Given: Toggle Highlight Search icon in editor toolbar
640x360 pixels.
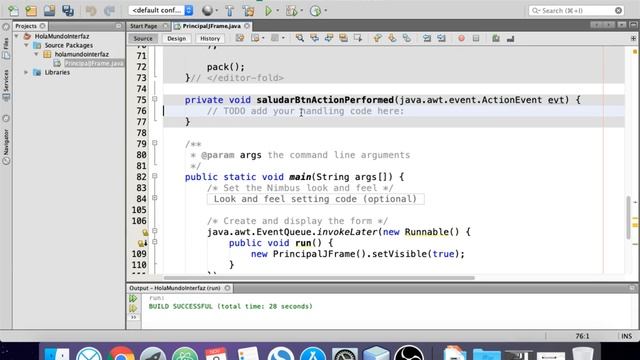Looking at the screenshot, I should click(x=343, y=38).
